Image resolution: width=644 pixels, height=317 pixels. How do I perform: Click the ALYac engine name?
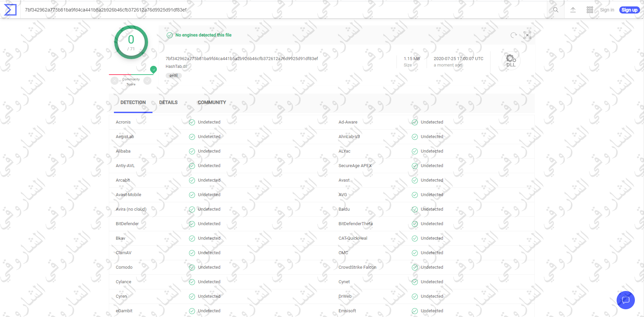[344, 151]
